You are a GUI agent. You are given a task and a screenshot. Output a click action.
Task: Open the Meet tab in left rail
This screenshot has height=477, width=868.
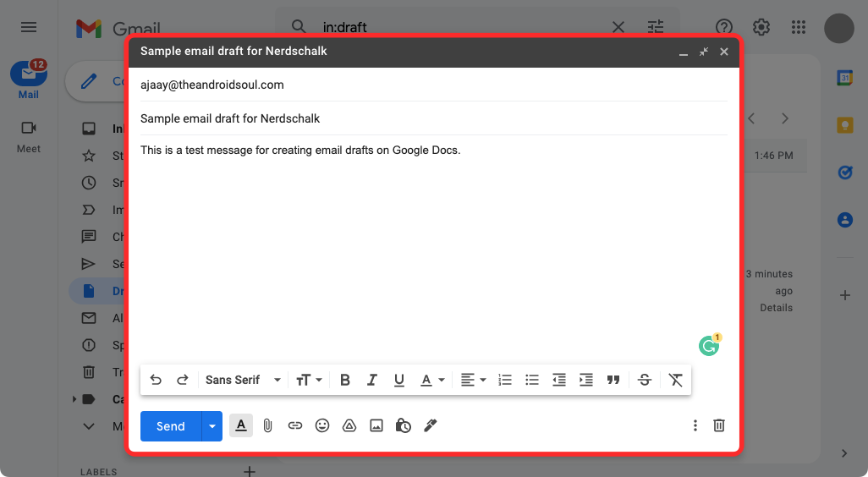28,137
